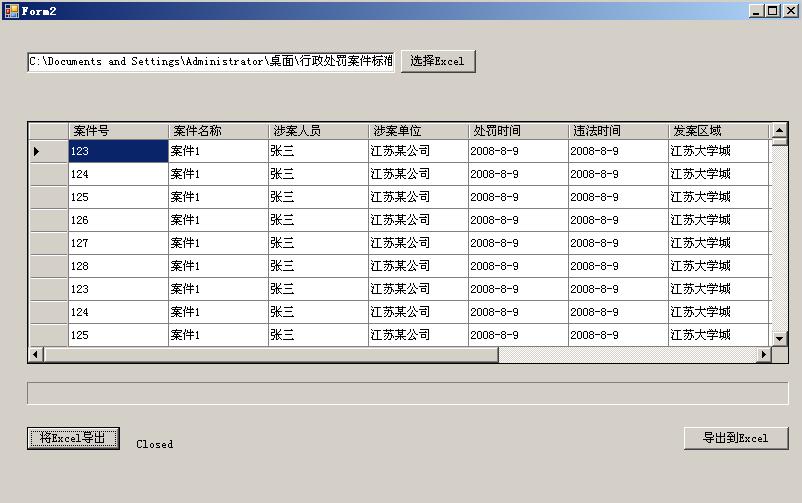Select 张三 cell in the 127 row
Viewport: 802px width, 503px height.
click(x=318, y=243)
